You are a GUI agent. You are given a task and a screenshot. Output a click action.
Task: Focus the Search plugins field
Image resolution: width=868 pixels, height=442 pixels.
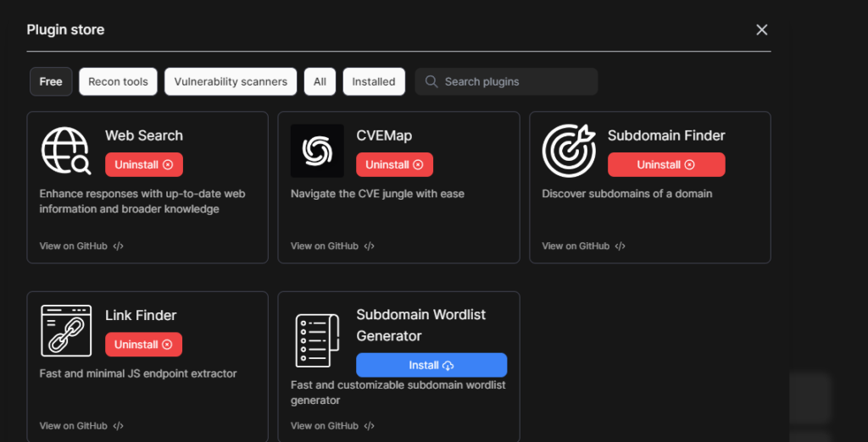(x=507, y=81)
